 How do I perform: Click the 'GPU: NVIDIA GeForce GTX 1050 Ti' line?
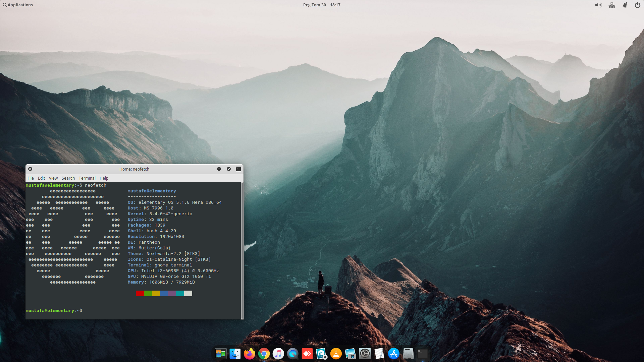(169, 277)
